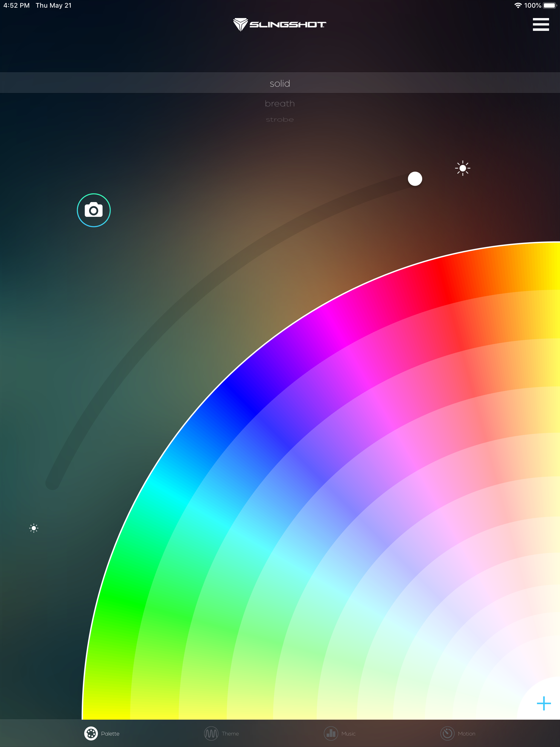Tap the Palette tab icon
Viewport: 560px width, 747px height.
[x=91, y=734]
